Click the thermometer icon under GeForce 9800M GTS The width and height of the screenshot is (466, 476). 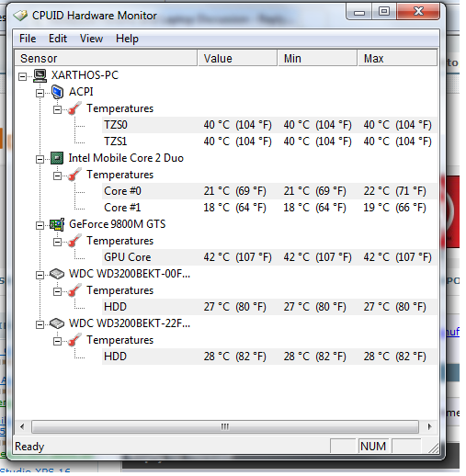pos(74,241)
